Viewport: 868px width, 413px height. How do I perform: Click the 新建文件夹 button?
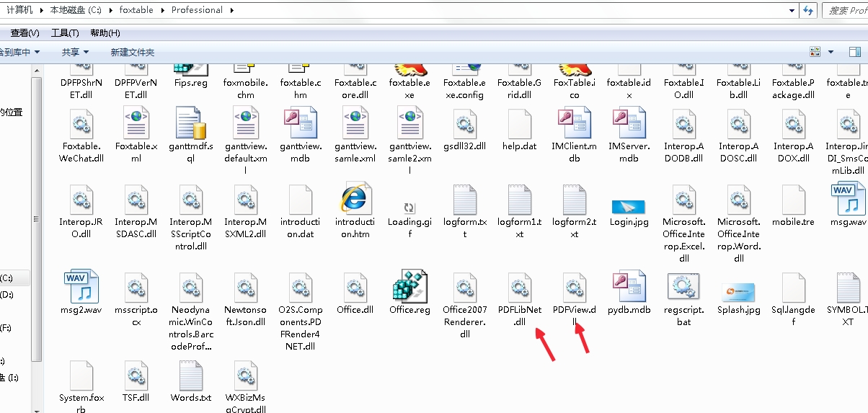click(x=133, y=52)
